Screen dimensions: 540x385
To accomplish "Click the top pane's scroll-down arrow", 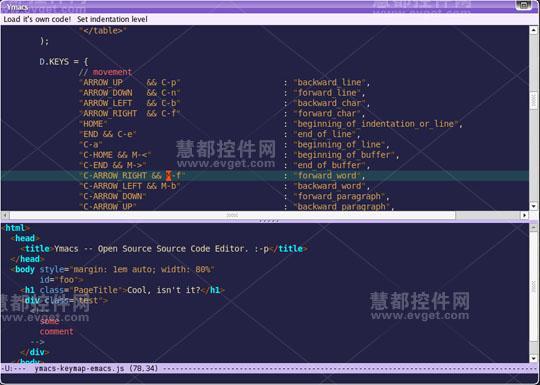I will coord(534,206).
